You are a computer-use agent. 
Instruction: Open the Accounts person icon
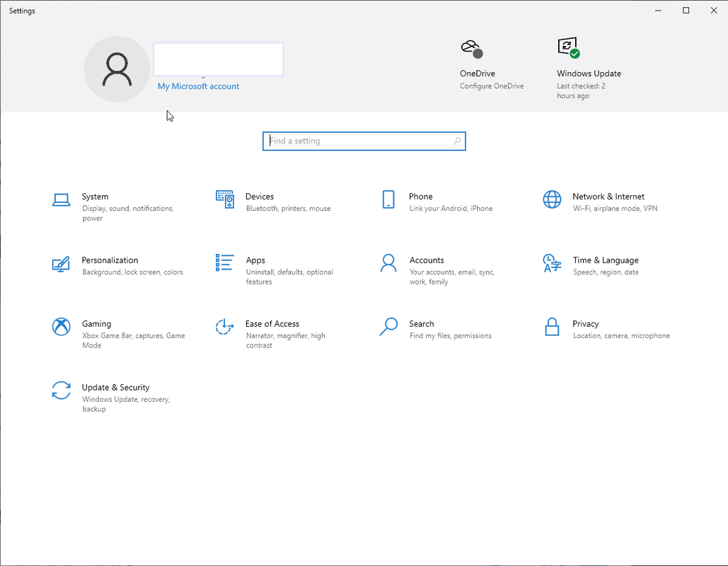pos(388,263)
